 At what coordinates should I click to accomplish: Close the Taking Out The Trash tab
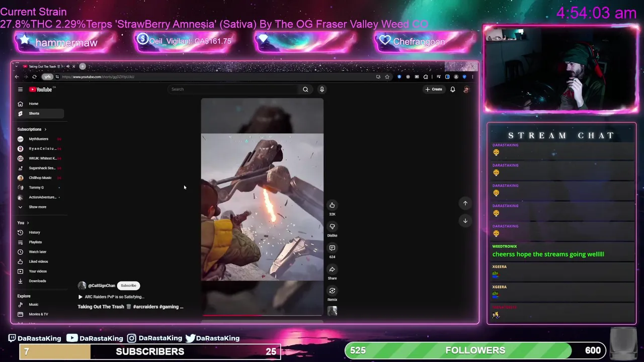73,66
